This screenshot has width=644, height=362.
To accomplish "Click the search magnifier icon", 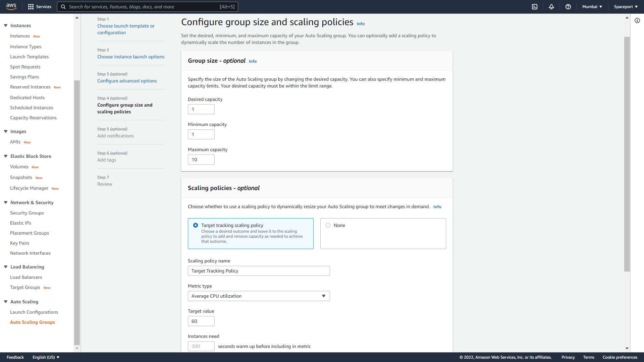I will tap(63, 7).
